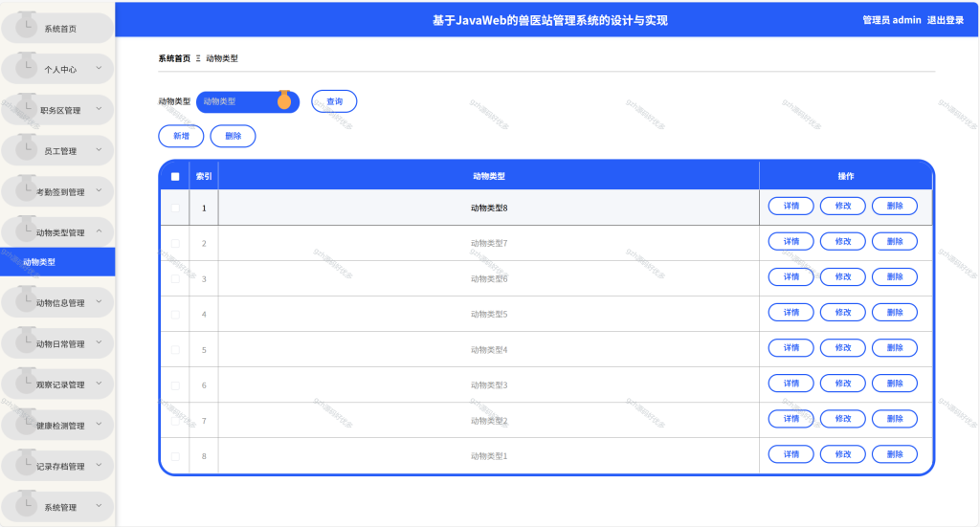This screenshot has height=527, width=980.
Task: Toggle the select-all checkbox in table header
Action: (175, 177)
